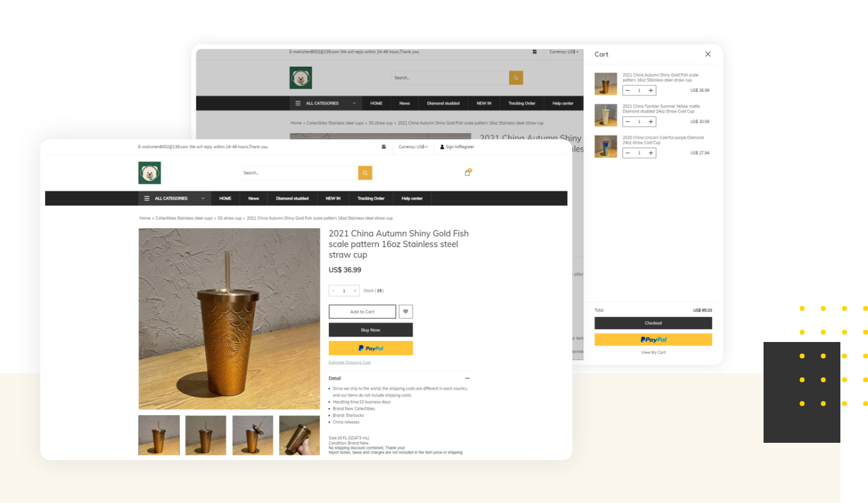This screenshot has height=504, width=868.
Task: Increase quantity of Unicorn purple cup in Cart
Action: click(651, 153)
